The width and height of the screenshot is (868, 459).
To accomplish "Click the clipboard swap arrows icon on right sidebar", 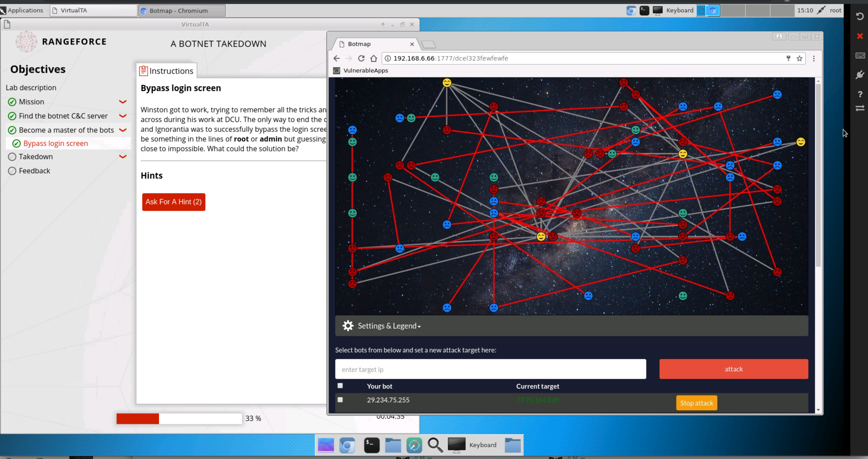I will tap(860, 108).
